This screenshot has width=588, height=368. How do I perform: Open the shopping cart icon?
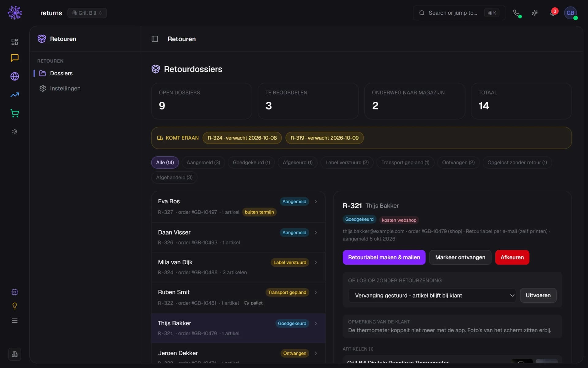(15, 113)
